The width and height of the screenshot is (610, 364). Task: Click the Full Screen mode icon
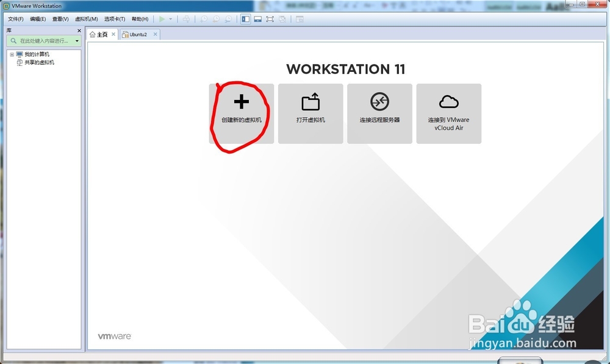270,19
